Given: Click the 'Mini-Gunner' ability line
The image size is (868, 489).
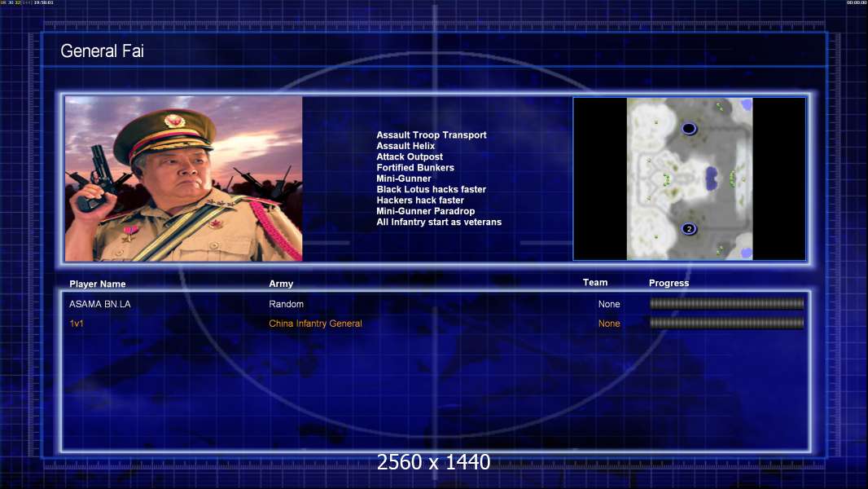Looking at the screenshot, I should [x=404, y=178].
